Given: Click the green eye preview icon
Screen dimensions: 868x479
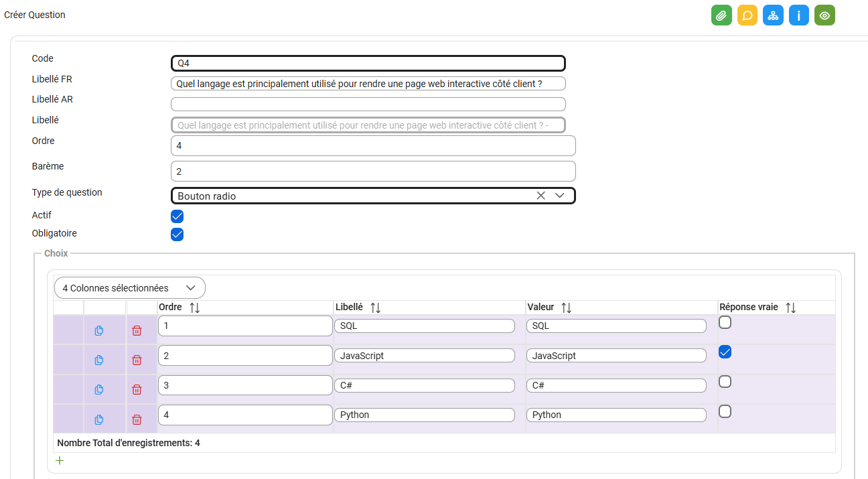Looking at the screenshot, I should tap(824, 15).
